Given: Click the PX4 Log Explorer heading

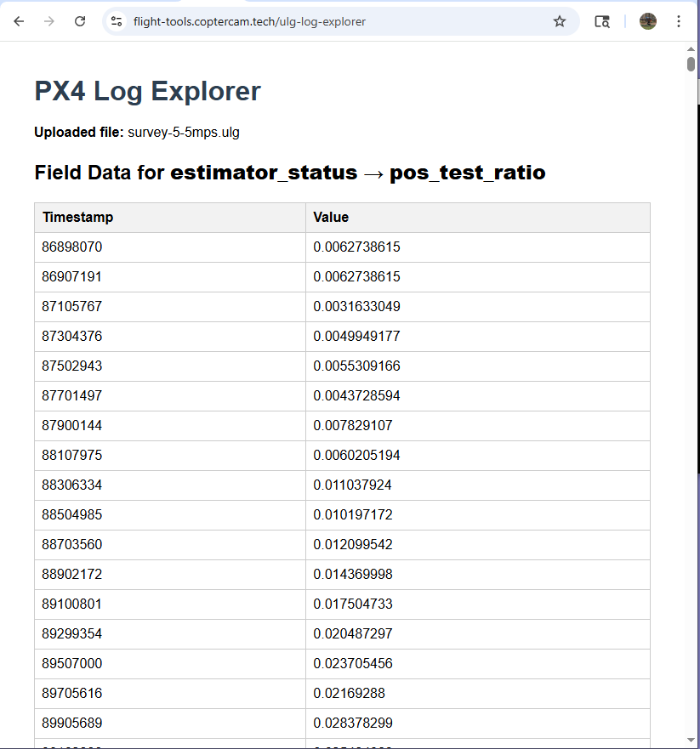Looking at the screenshot, I should (147, 92).
